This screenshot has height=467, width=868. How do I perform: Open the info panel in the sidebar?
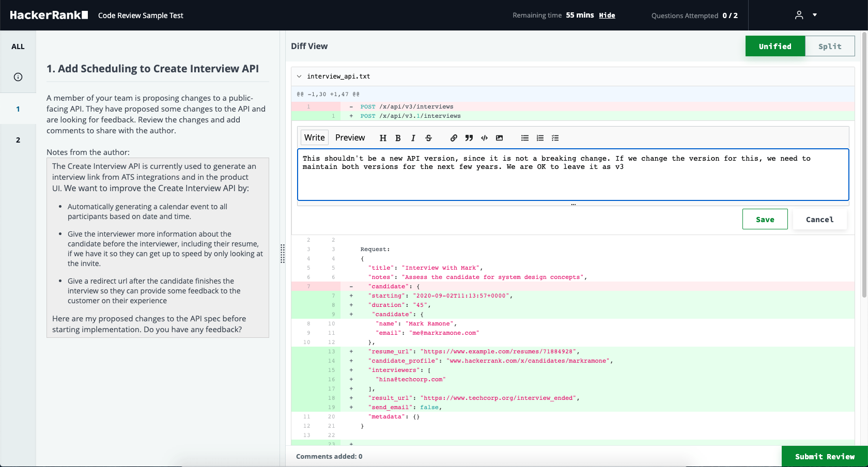pos(18,77)
